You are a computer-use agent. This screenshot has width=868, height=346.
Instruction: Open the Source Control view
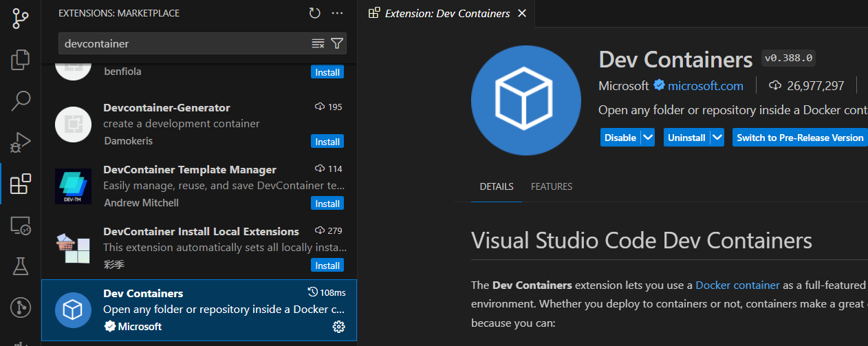pyautogui.click(x=21, y=19)
